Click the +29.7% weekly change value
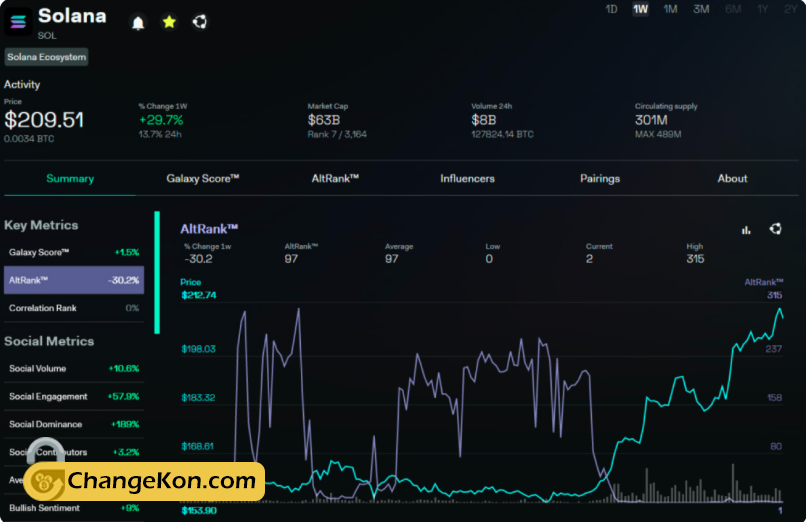The height and width of the screenshot is (522, 806). point(161,120)
